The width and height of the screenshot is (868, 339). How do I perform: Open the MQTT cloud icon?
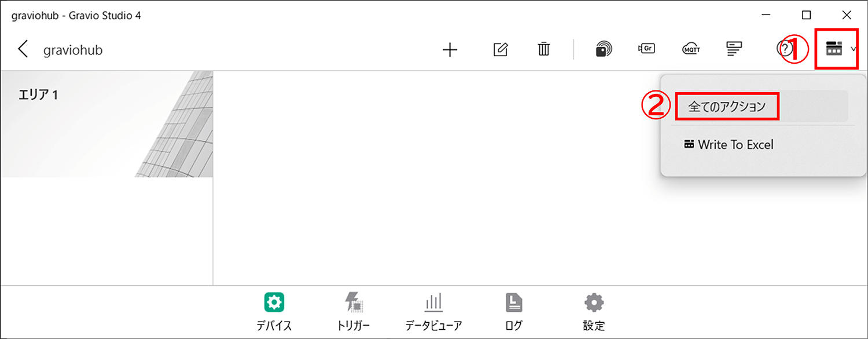691,49
